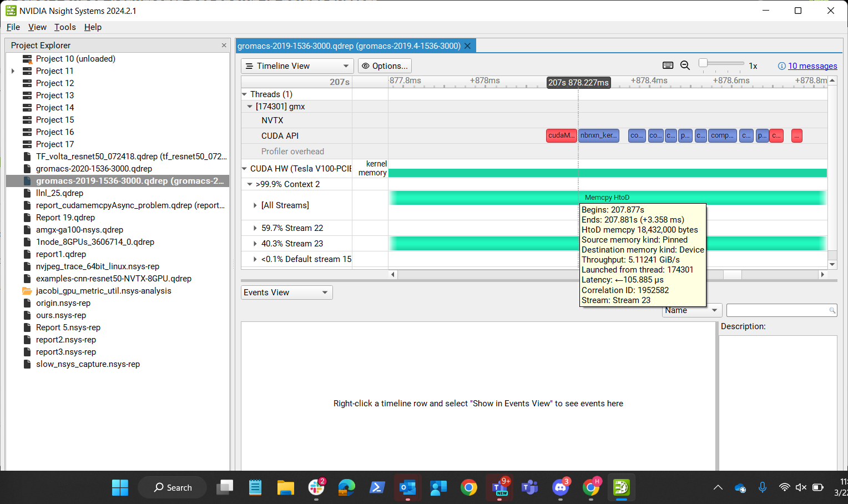
Task: Open Google Chrome from the taskbar
Action: click(469, 487)
